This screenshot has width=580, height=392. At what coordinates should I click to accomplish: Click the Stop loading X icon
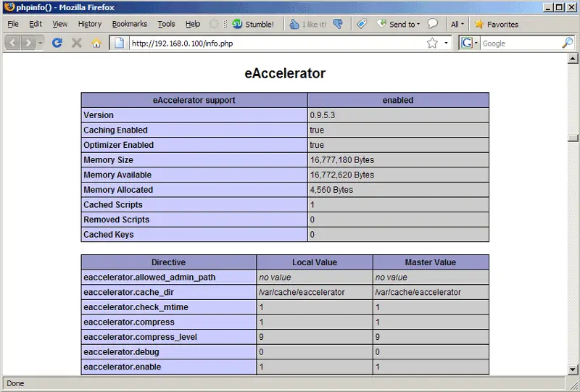coord(77,43)
